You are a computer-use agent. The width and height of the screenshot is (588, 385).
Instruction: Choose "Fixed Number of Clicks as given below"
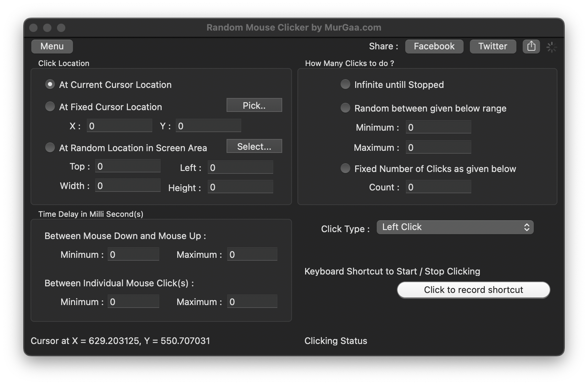pos(345,168)
